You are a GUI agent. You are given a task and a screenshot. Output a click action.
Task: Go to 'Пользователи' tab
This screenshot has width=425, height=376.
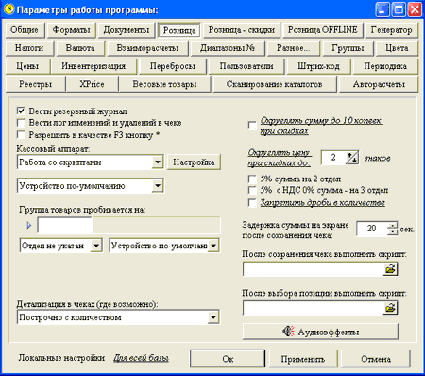click(x=246, y=66)
